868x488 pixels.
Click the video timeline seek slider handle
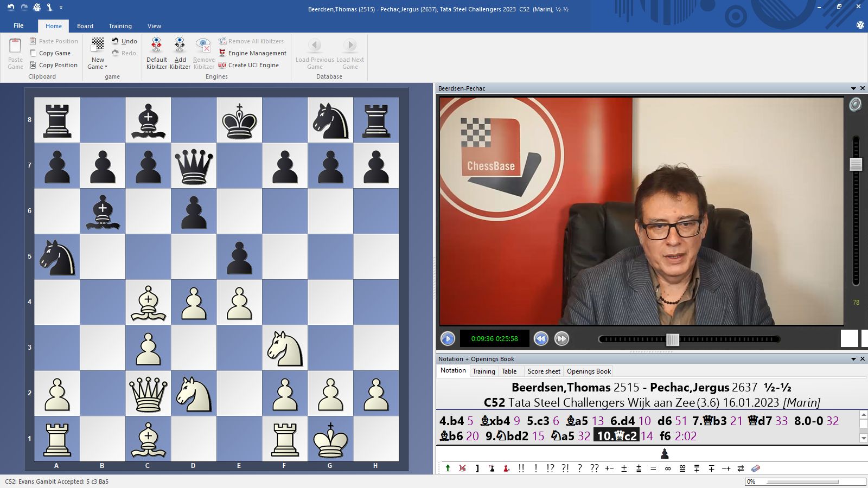672,339
